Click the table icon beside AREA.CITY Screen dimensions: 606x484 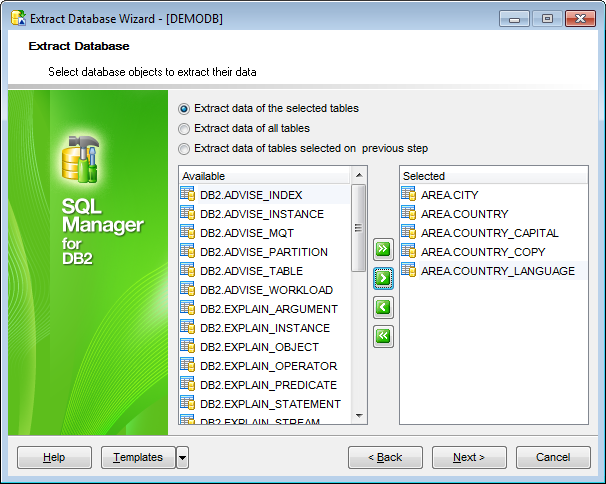pyautogui.click(x=408, y=195)
